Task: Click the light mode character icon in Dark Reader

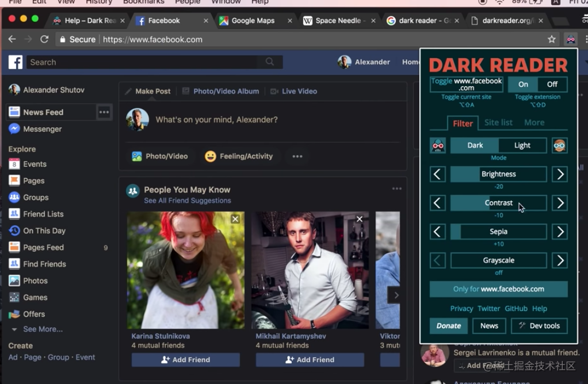Action: 559,145
